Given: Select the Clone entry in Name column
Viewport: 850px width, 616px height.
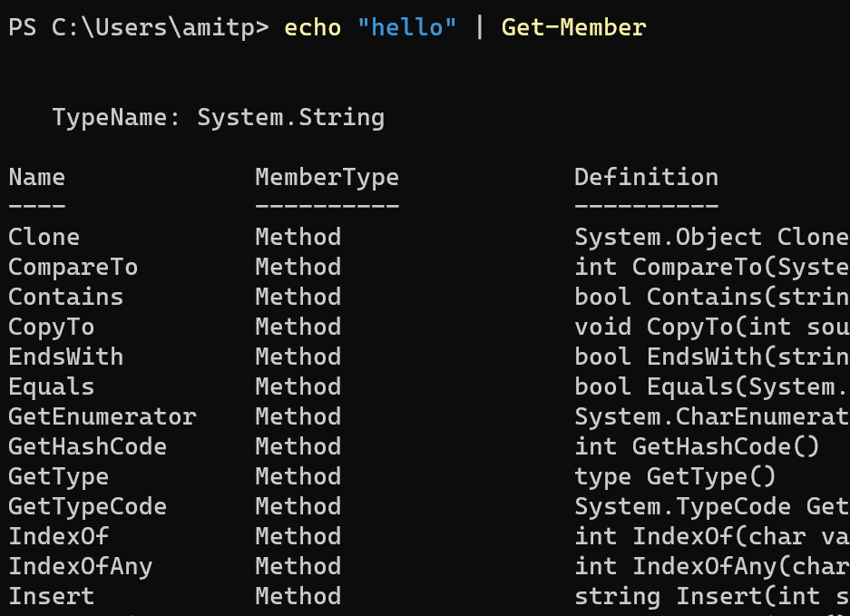Looking at the screenshot, I should [x=44, y=237].
